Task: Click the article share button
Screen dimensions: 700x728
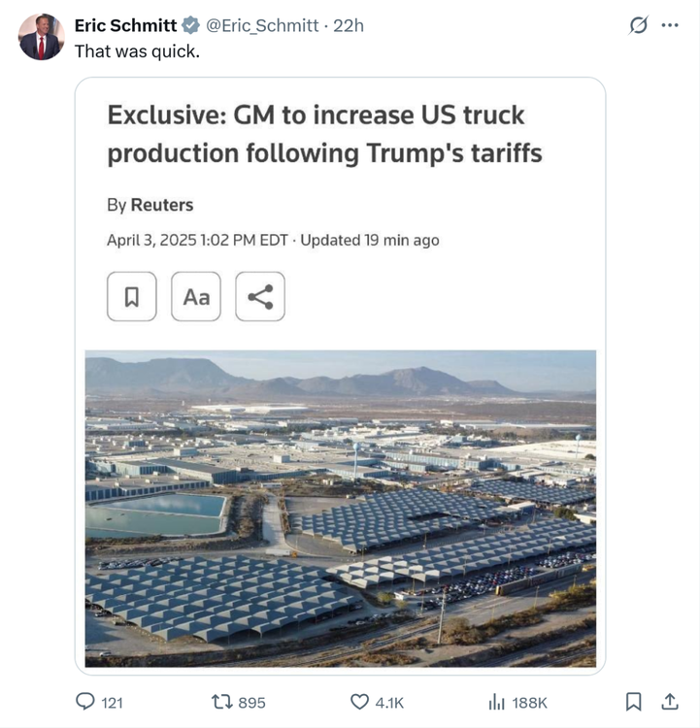Action: (x=260, y=297)
